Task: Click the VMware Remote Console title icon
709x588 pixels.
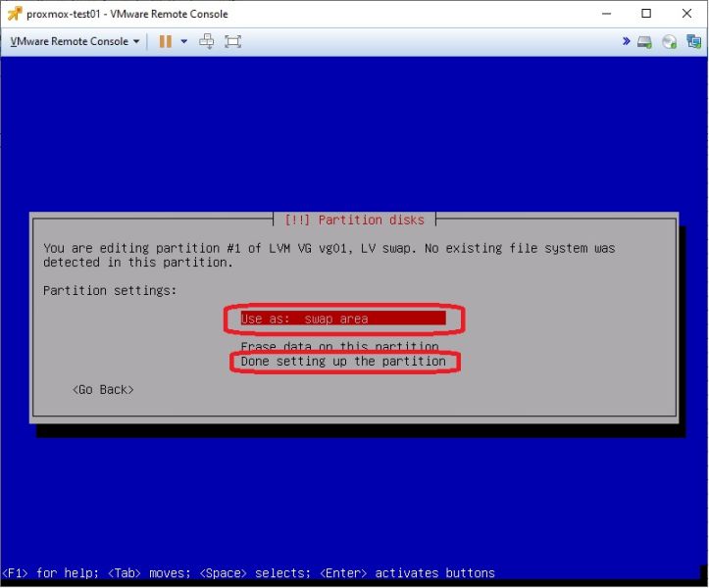Action: tap(15, 14)
